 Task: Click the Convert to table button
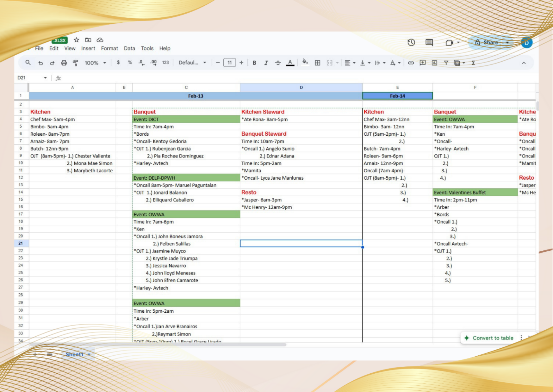[x=489, y=338]
